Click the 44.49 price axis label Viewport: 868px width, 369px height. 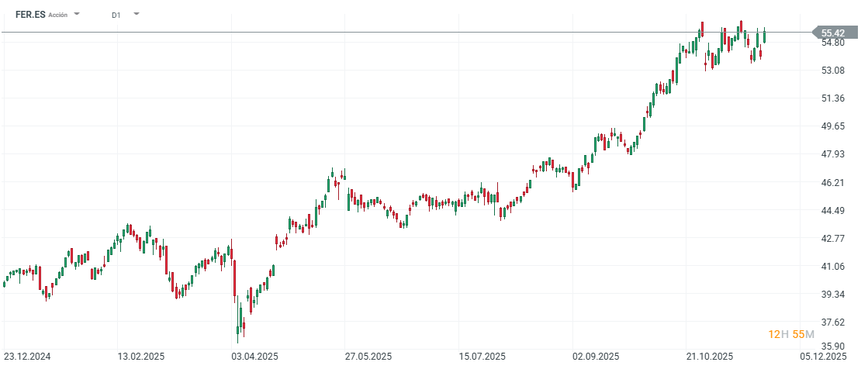(x=833, y=210)
